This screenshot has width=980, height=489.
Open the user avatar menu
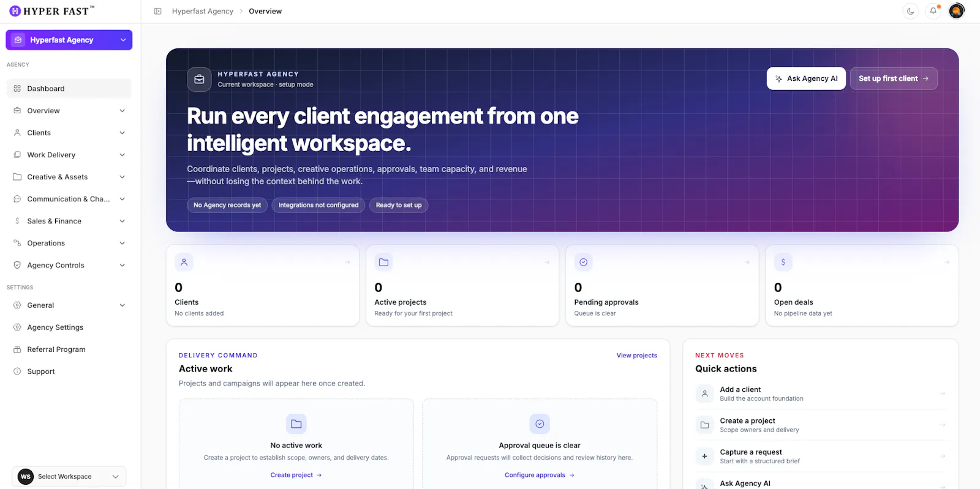click(957, 11)
